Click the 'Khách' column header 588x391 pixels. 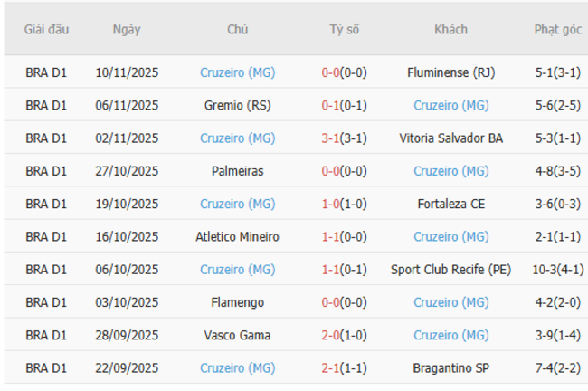coord(450,29)
